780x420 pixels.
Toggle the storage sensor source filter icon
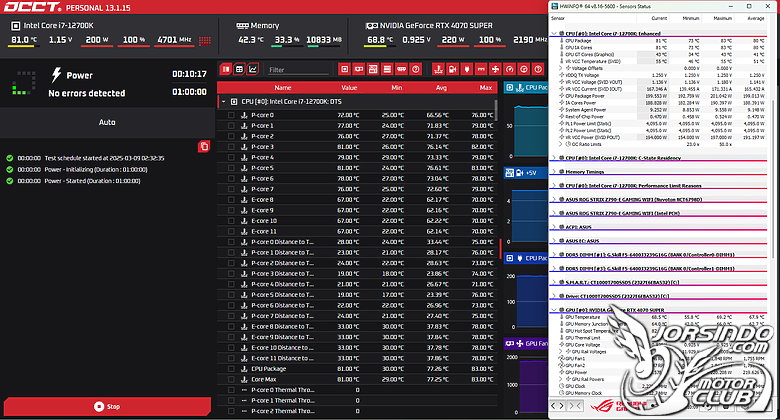pos(387,69)
